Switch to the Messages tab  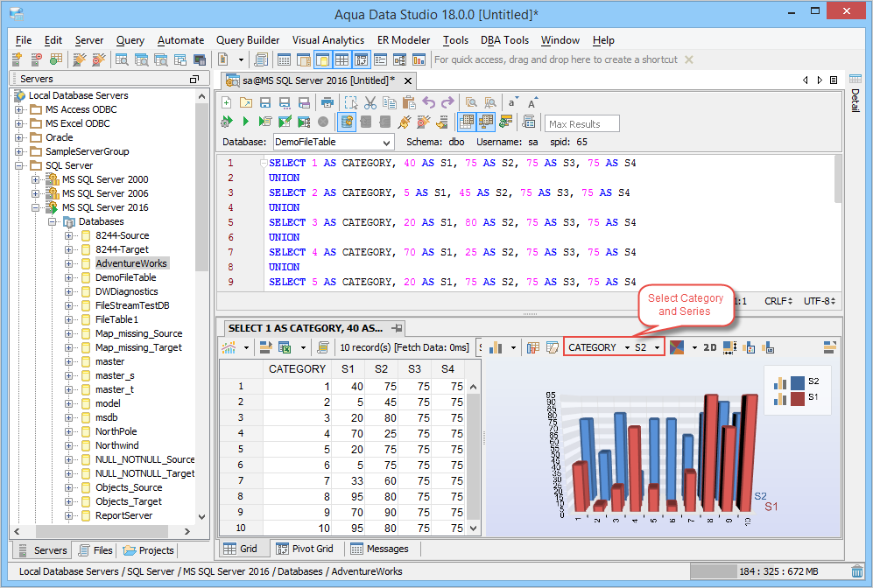point(380,549)
